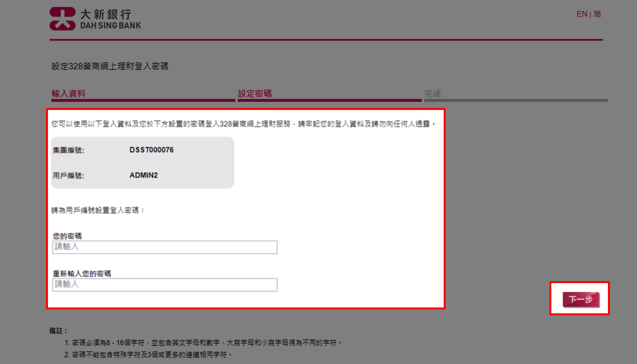This screenshot has height=364, width=637.
Task: Click the 集團編號 label
Action: 68,150
